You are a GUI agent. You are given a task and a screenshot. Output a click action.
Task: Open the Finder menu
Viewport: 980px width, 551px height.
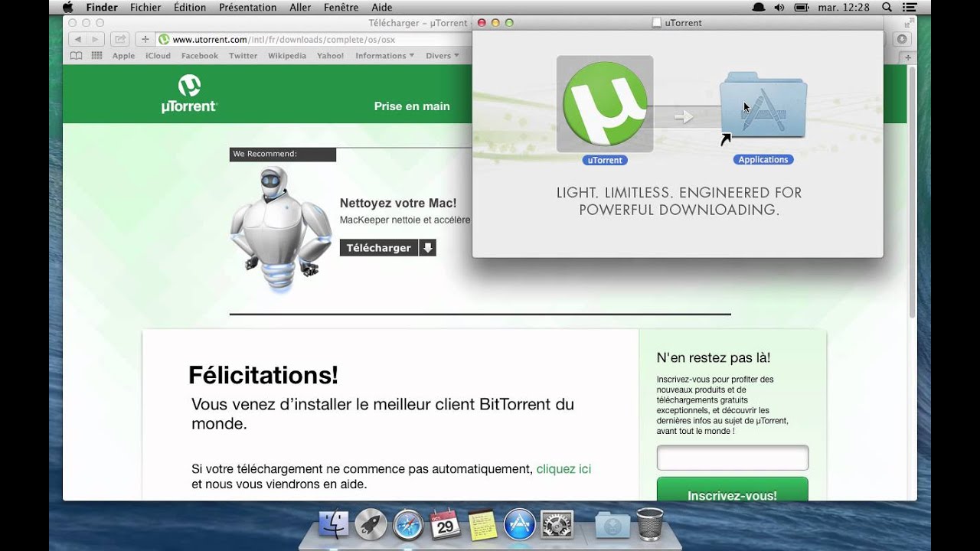click(x=102, y=8)
